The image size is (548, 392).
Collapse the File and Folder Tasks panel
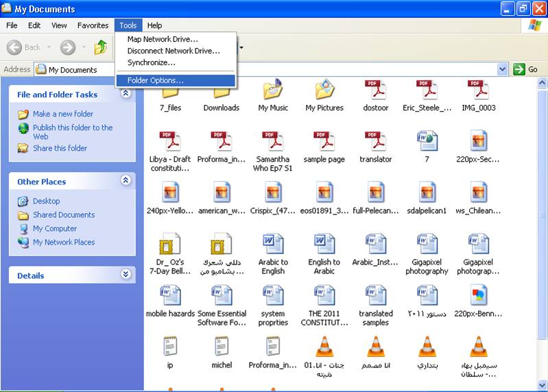coord(126,94)
